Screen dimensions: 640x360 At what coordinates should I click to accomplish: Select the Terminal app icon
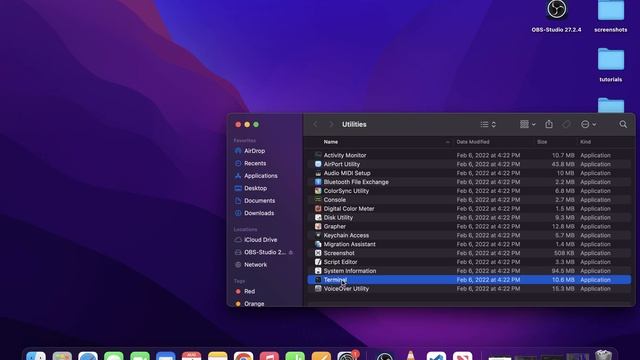click(318, 280)
